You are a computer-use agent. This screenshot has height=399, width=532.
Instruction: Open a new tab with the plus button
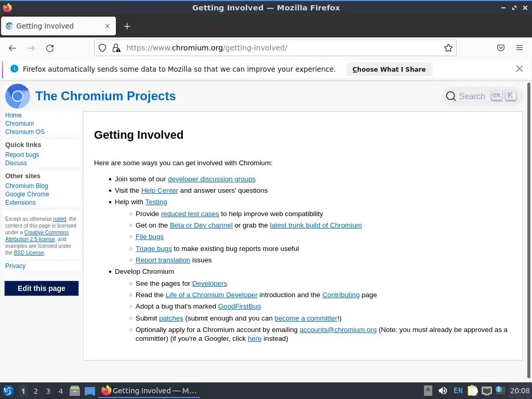127,26
